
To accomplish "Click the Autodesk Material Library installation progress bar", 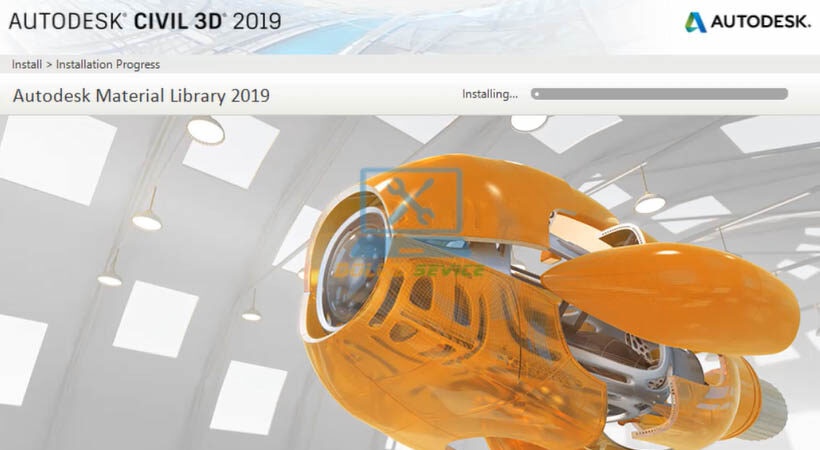I will [659, 94].
